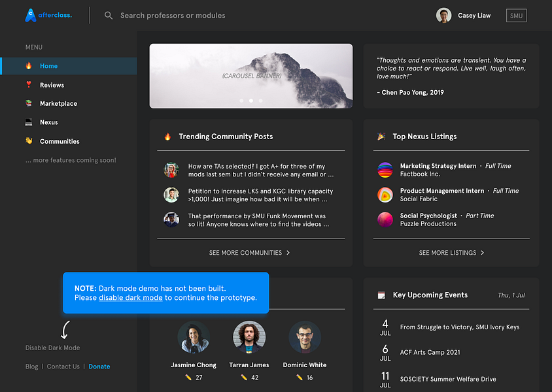The image size is (552, 392).
Task: Expand See More Listings chevron
Action: [482, 253]
